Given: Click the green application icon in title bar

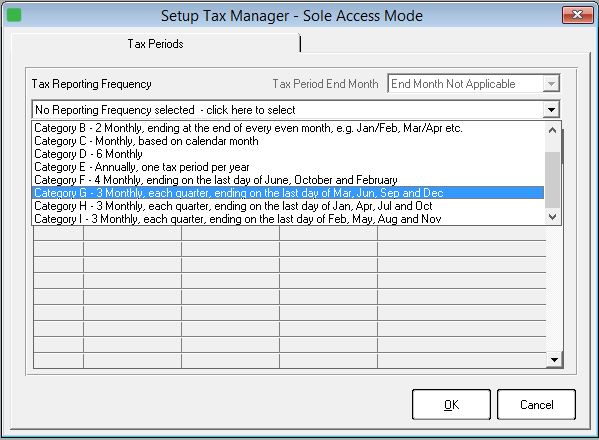Looking at the screenshot, I should [x=14, y=15].
